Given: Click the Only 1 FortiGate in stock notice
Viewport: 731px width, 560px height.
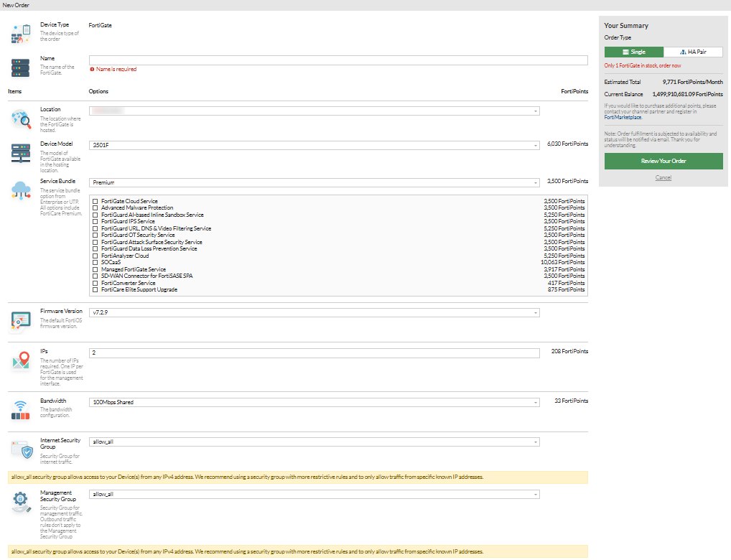Looking at the screenshot, I should 643,66.
